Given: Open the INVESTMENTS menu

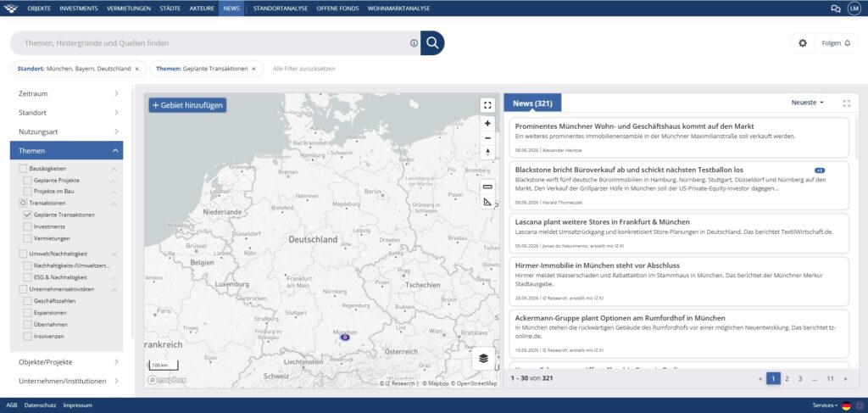Looking at the screenshot, I should [79, 8].
